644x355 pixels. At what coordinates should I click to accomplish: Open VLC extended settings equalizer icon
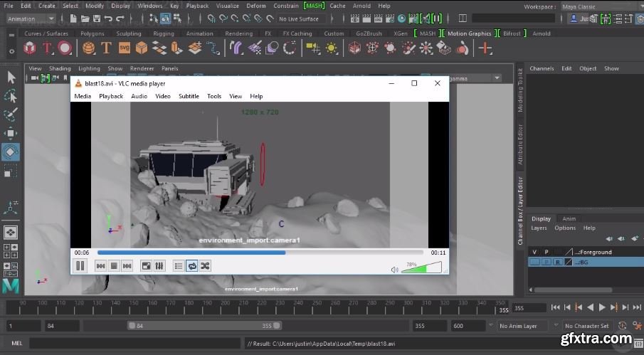[x=159, y=266]
